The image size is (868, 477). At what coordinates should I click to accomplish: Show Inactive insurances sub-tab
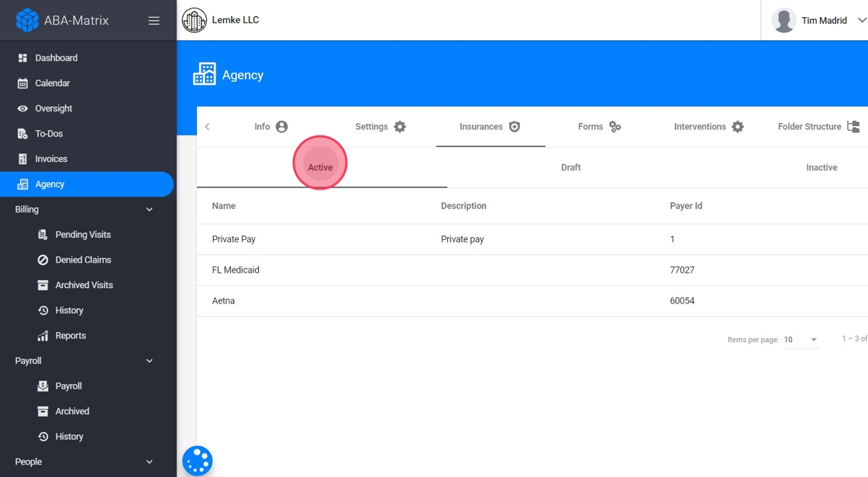pos(821,168)
